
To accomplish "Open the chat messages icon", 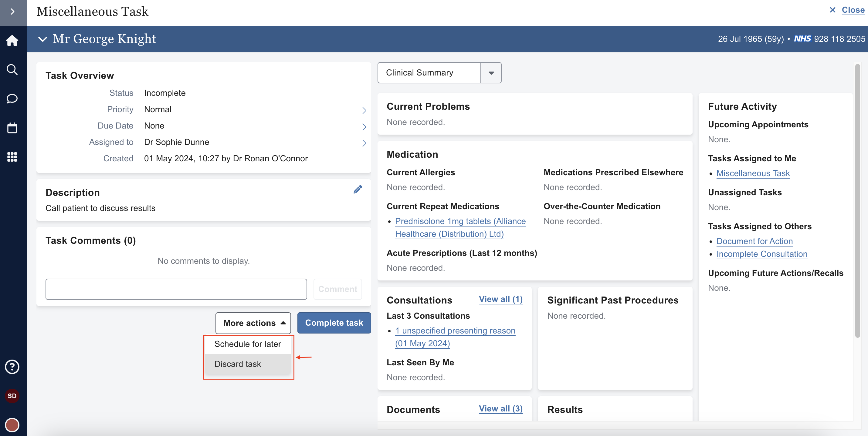I will pyautogui.click(x=12, y=99).
